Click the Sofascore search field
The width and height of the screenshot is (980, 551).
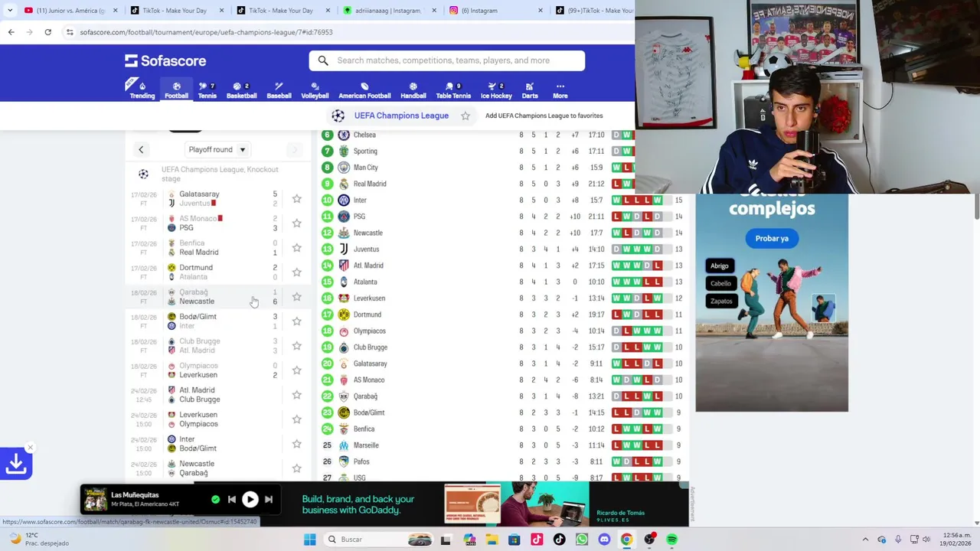tap(447, 60)
